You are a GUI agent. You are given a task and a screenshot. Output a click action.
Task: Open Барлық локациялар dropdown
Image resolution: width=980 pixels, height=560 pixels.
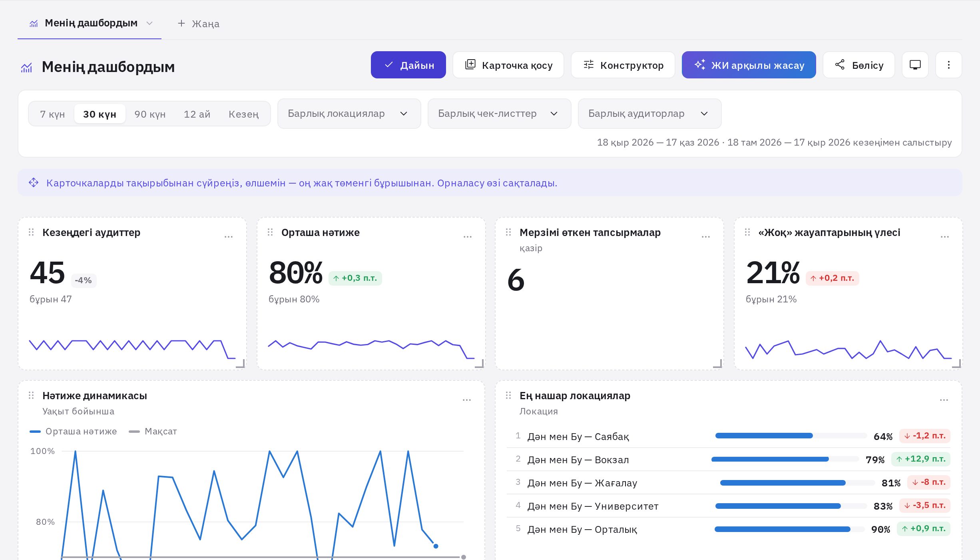pyautogui.click(x=349, y=114)
